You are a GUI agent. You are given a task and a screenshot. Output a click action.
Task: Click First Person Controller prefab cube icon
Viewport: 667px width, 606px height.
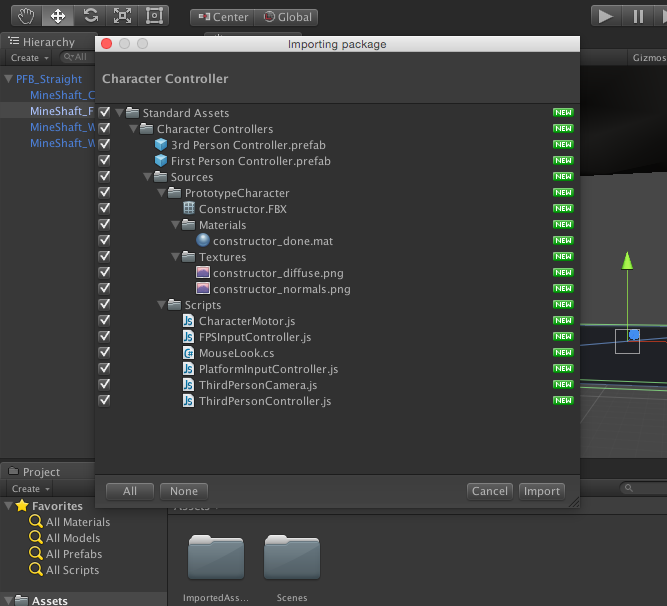[161, 161]
